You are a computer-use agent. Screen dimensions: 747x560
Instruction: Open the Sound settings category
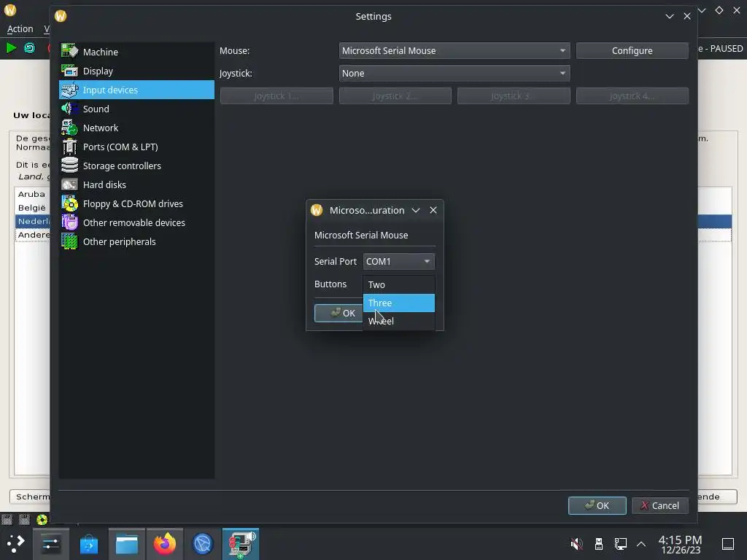point(136,109)
